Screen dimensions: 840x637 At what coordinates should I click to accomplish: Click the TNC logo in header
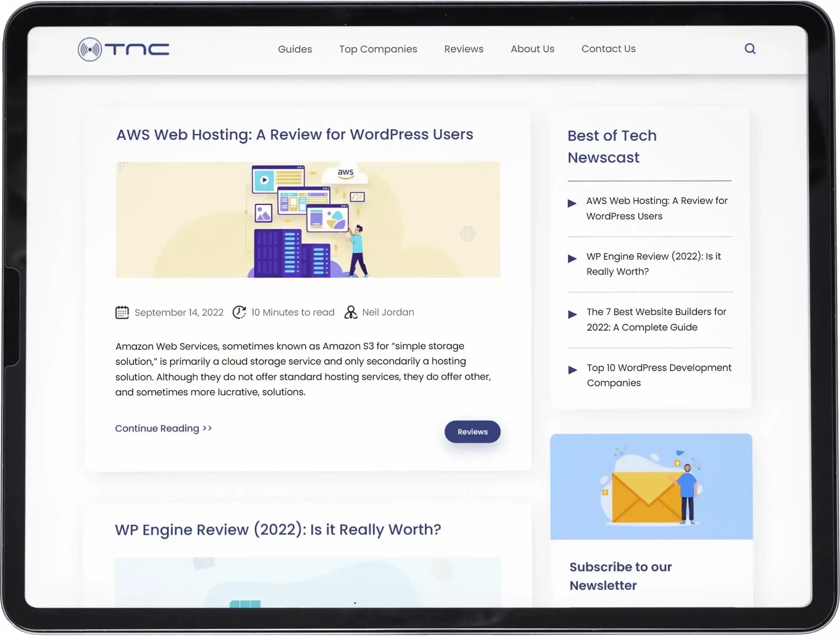pyautogui.click(x=123, y=49)
